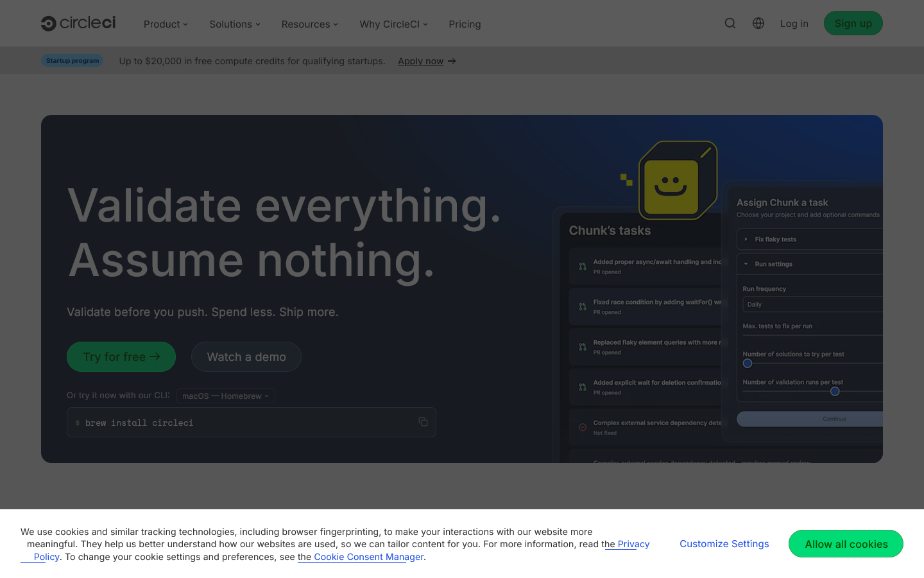Screen dimensions: 924x578
Task: Select 'Complex external service dependency' Not fixed row
Action: coord(645,427)
